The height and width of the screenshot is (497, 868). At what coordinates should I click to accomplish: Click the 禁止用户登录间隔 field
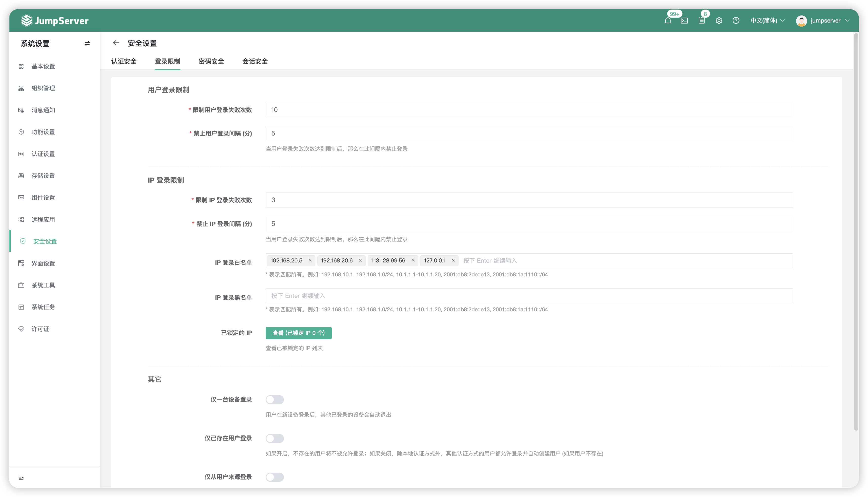529,133
